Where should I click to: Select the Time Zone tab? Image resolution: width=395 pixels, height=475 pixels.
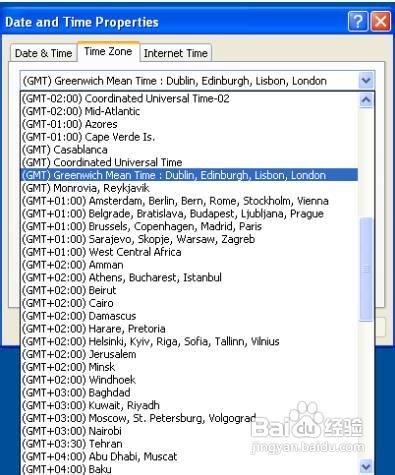(x=108, y=52)
